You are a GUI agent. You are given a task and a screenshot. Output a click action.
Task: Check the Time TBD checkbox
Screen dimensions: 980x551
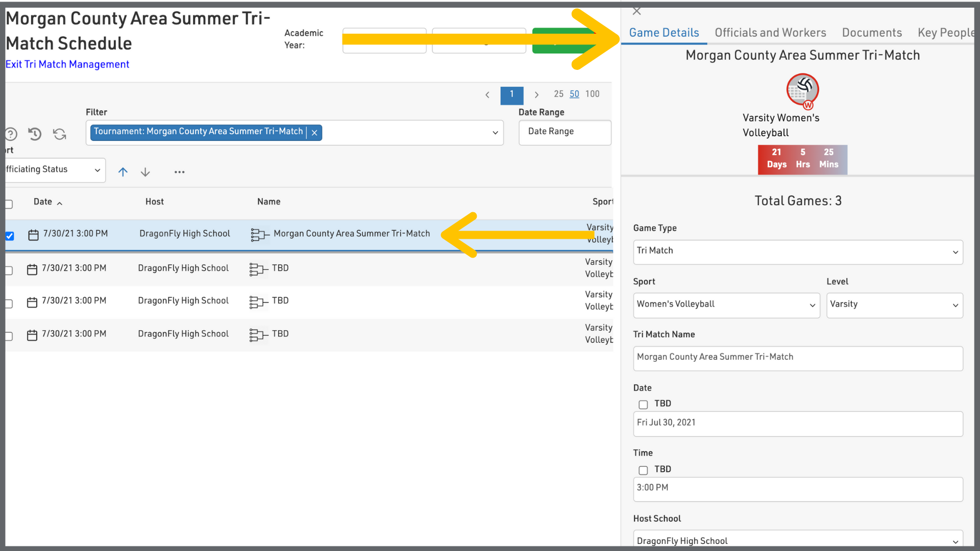(643, 470)
